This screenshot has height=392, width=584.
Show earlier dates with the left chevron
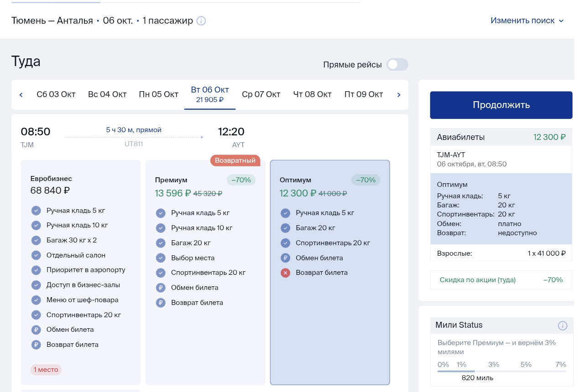click(21, 95)
